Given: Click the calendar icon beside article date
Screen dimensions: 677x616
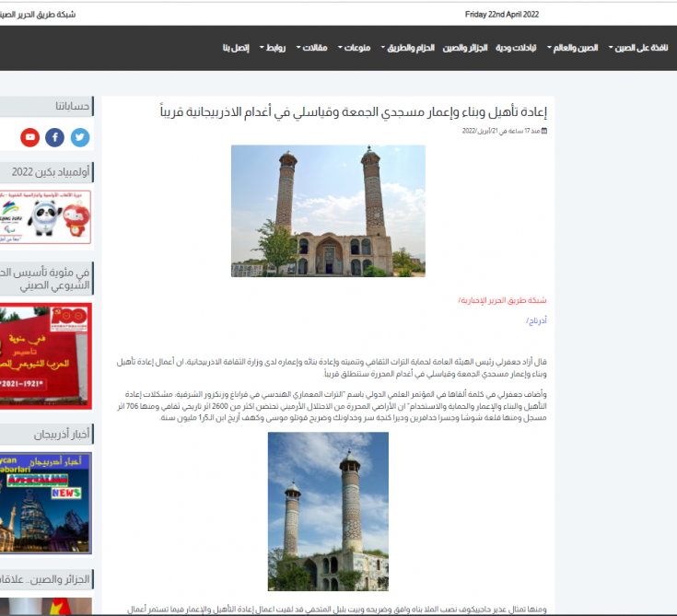Looking at the screenshot, I should point(544,131).
